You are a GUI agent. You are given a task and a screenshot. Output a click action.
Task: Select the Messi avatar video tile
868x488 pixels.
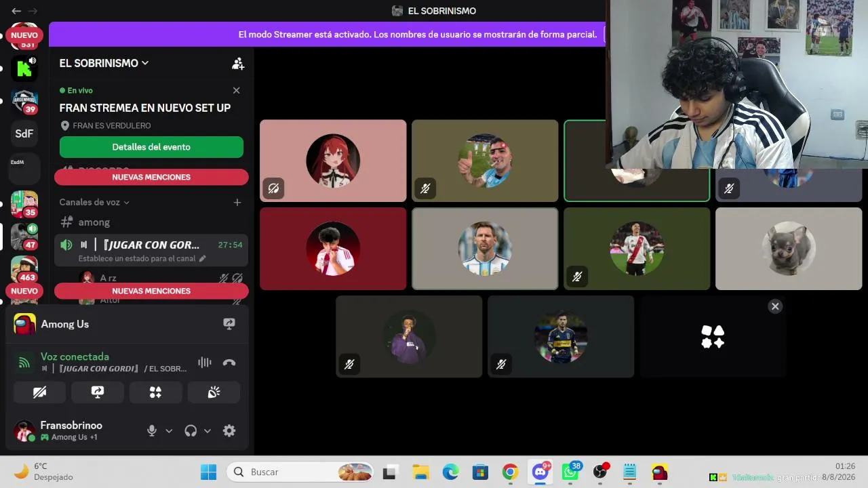(x=485, y=249)
